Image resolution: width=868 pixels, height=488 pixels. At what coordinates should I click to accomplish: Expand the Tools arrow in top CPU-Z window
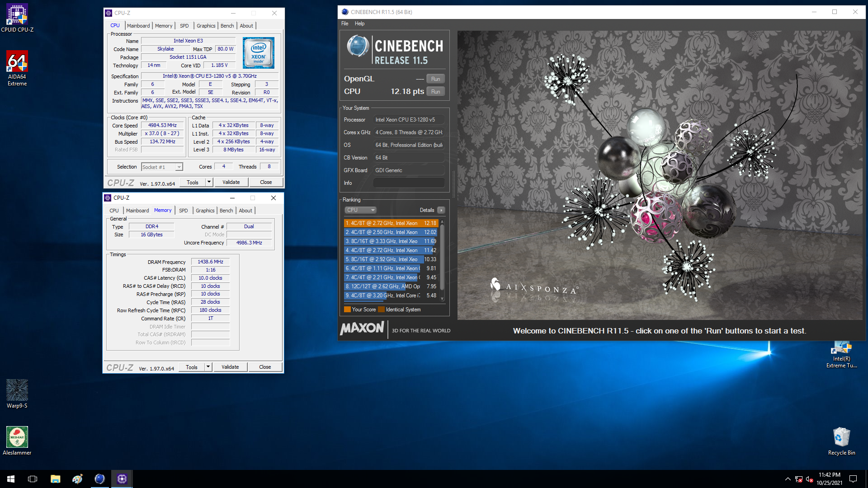tap(209, 182)
